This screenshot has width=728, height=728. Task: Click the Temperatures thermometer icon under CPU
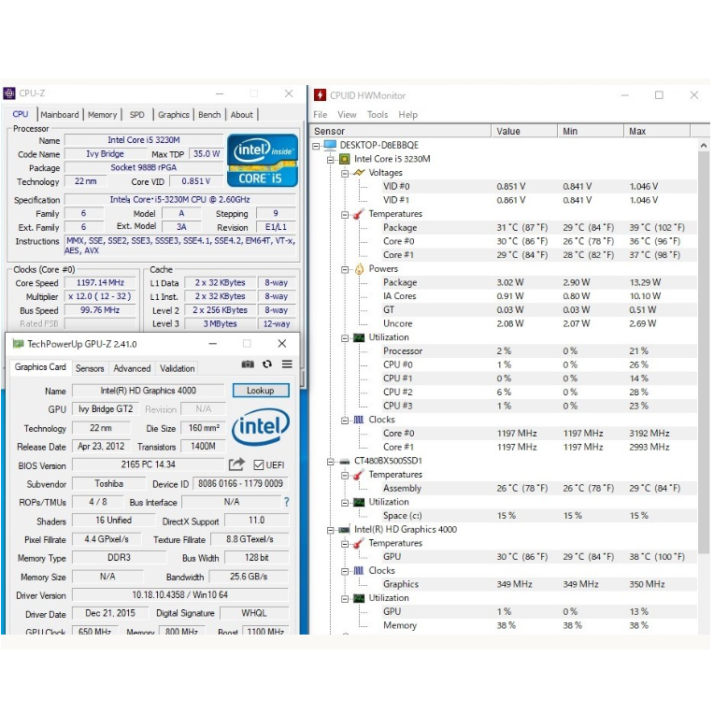click(358, 214)
